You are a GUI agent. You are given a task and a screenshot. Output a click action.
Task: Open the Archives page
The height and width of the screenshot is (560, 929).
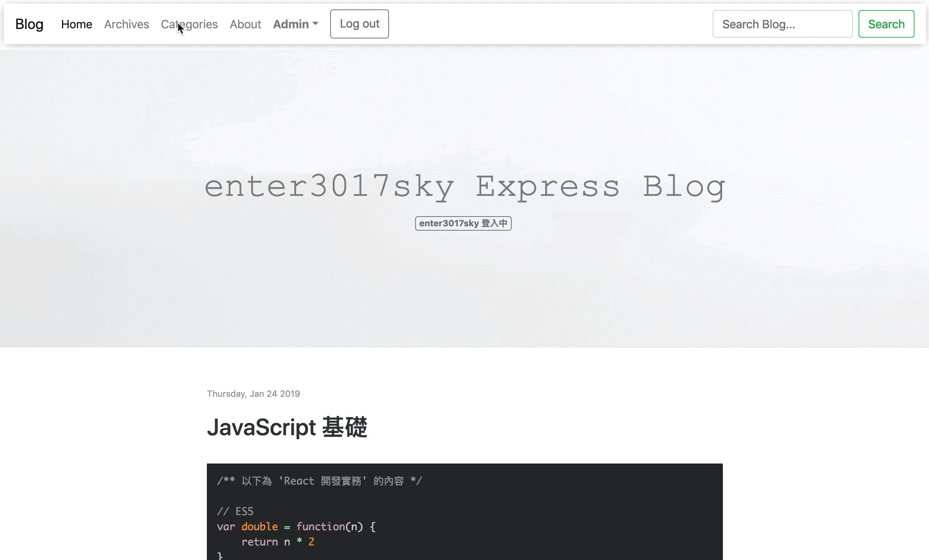pyautogui.click(x=126, y=24)
